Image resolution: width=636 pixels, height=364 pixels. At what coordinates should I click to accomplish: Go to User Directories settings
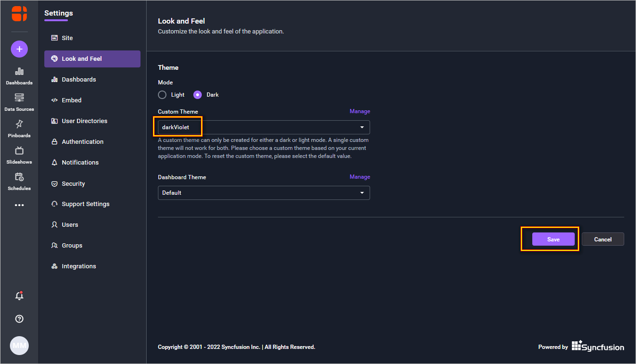tap(84, 121)
